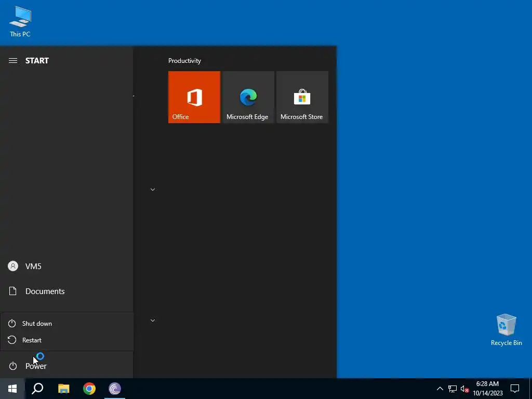Launch Microsoft Edge tile

coord(248,97)
